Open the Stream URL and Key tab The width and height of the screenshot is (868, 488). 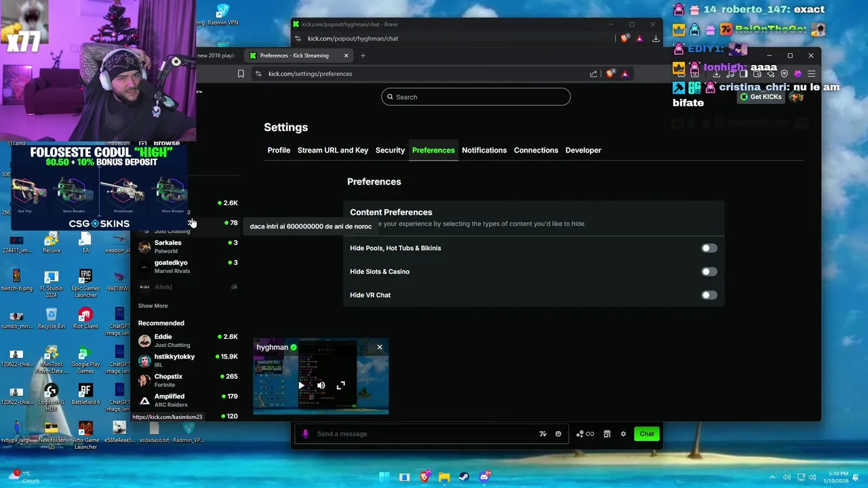[x=333, y=150]
